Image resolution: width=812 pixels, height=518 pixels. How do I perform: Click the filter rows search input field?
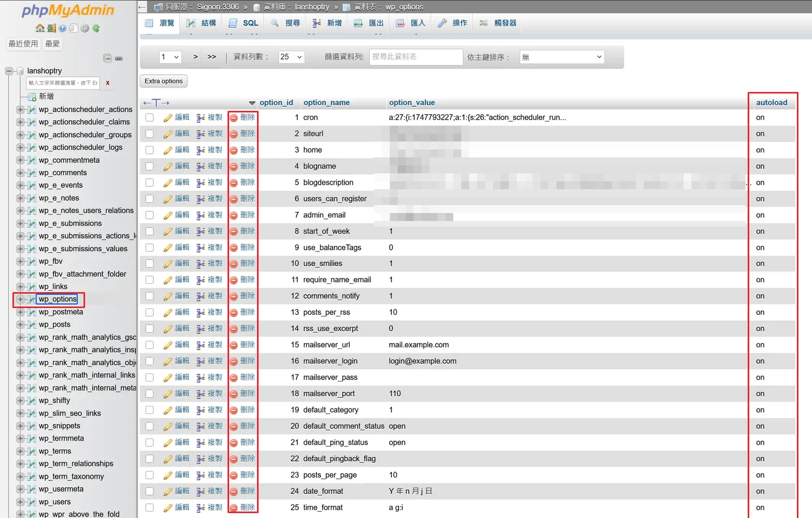416,57
